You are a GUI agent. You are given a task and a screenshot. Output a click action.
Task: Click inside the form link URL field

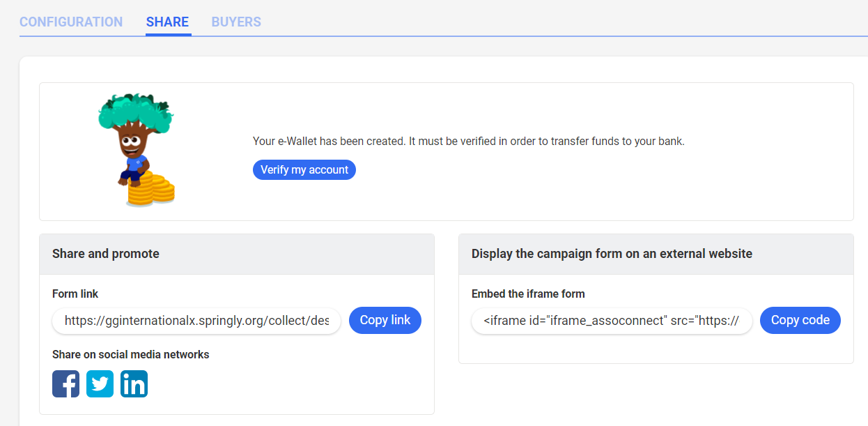coord(196,321)
